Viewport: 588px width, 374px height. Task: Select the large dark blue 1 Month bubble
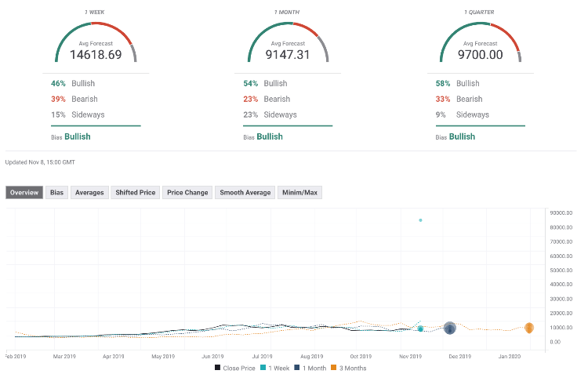coord(450,329)
